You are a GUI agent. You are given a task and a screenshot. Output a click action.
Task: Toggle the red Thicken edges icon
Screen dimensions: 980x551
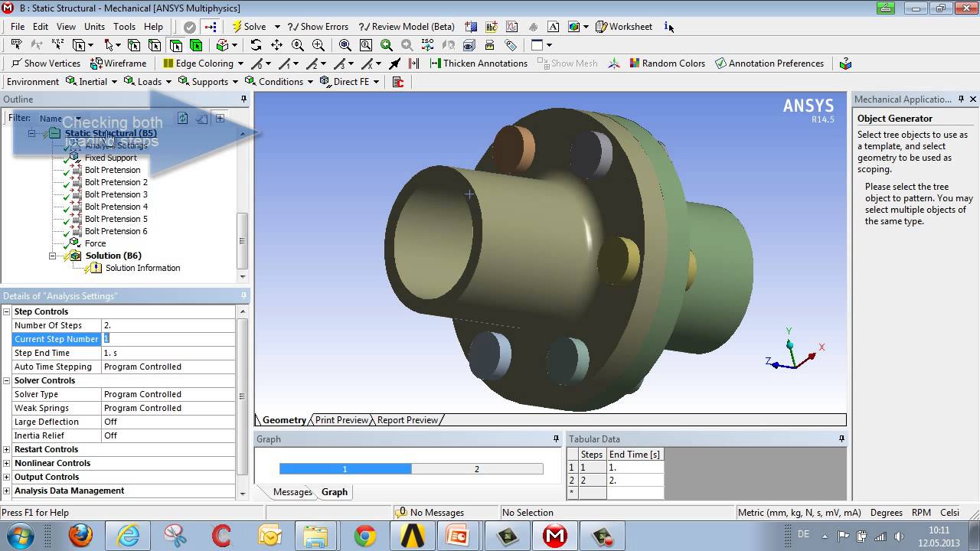click(x=414, y=64)
